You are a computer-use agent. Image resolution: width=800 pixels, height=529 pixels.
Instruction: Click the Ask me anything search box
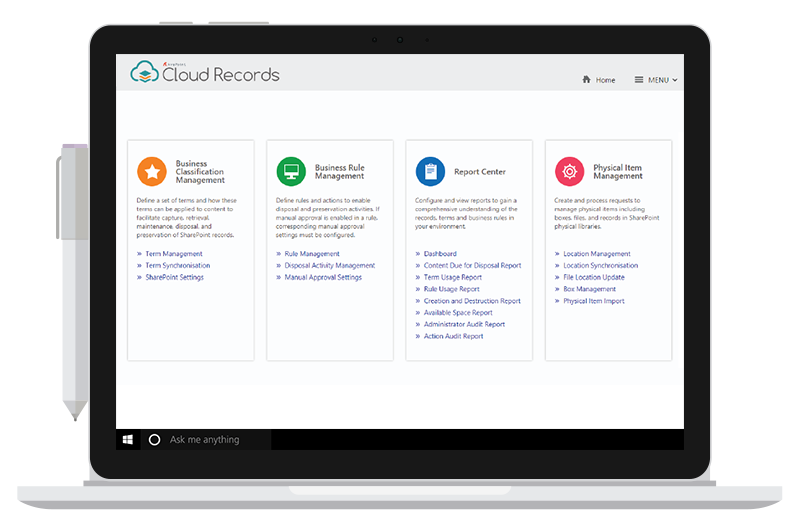point(205,440)
